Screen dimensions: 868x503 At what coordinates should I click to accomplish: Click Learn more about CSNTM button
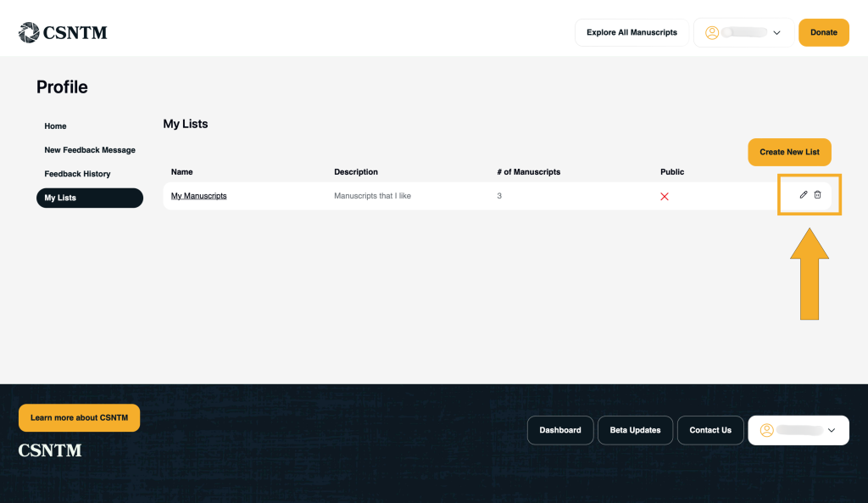(79, 417)
